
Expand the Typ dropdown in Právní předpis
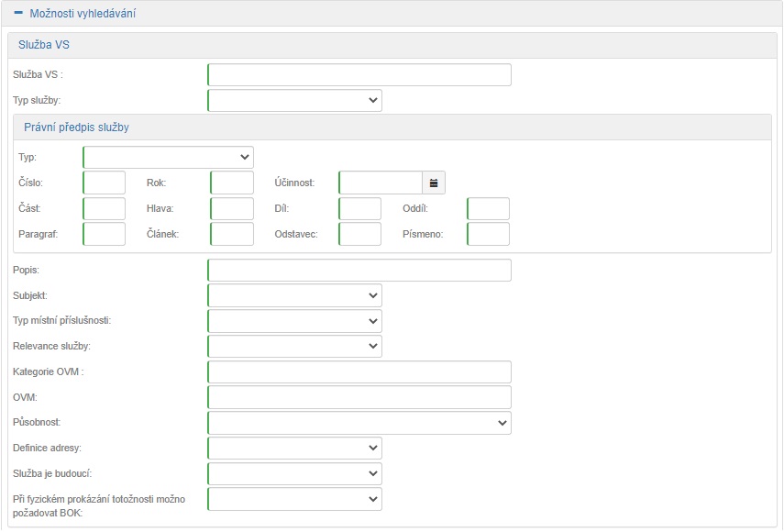[168, 157]
